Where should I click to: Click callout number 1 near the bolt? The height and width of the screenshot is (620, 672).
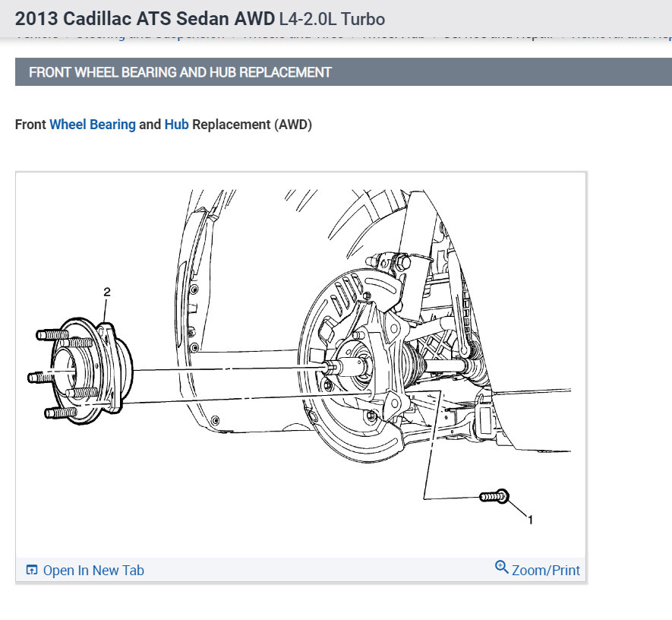coord(530,520)
